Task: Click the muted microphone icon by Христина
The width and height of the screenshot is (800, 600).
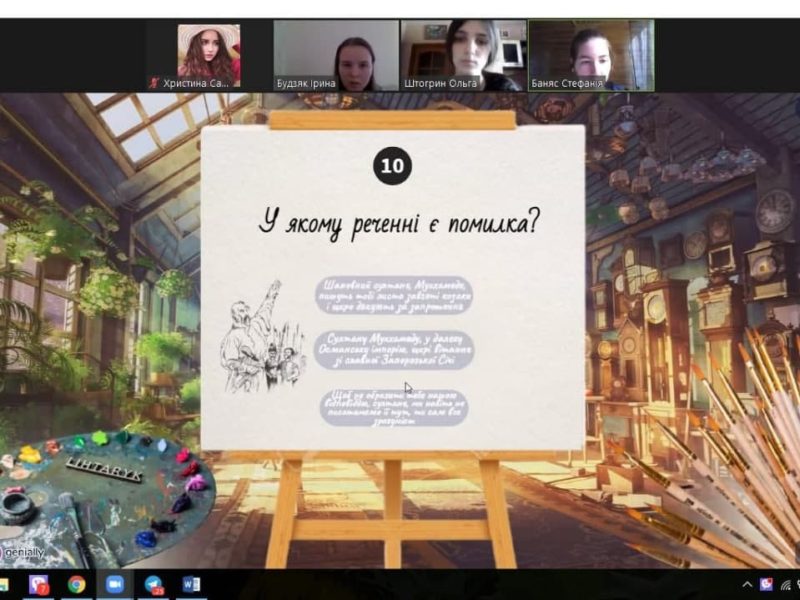Action: (x=153, y=84)
